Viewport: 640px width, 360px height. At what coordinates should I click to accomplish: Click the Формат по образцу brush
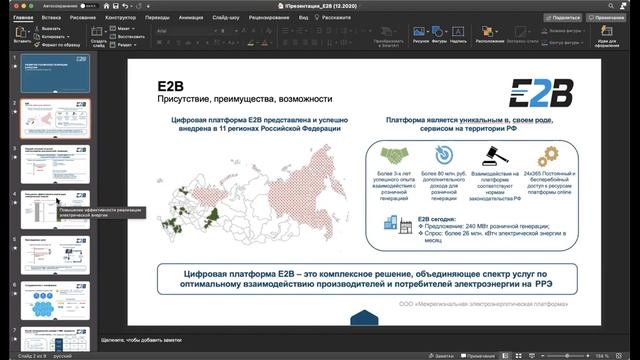click(x=57, y=45)
